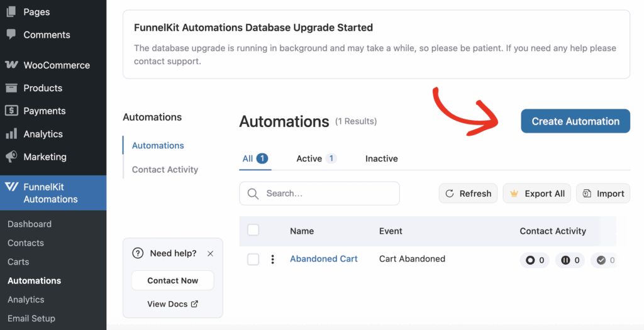
Task: Click the Import file icon
Action: point(587,194)
